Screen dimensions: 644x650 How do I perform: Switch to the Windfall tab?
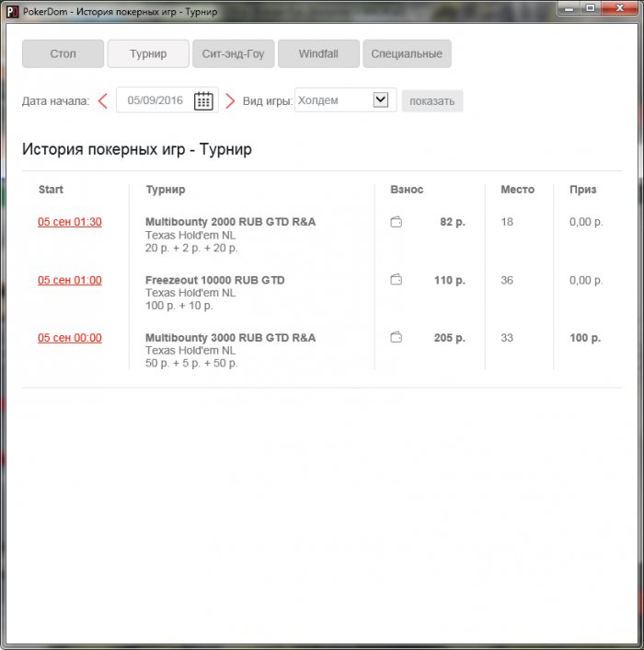(x=318, y=54)
